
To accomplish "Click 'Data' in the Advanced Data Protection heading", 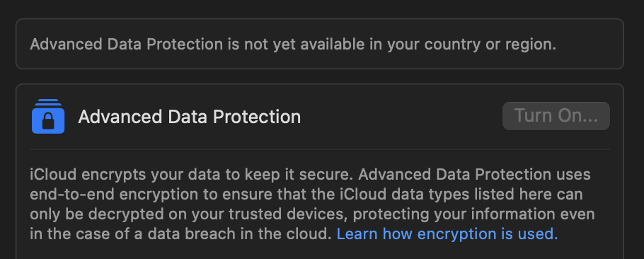I will 186,117.
